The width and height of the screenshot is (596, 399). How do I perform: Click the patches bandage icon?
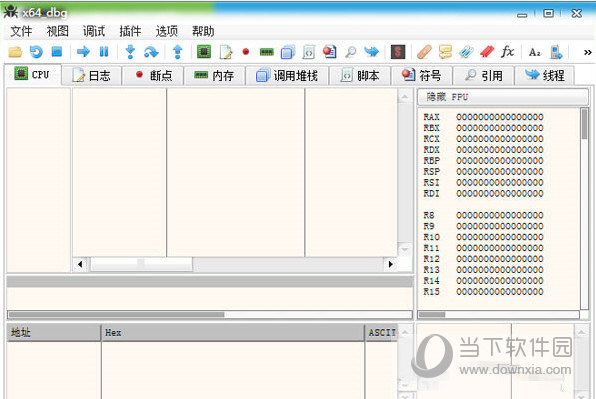click(424, 52)
